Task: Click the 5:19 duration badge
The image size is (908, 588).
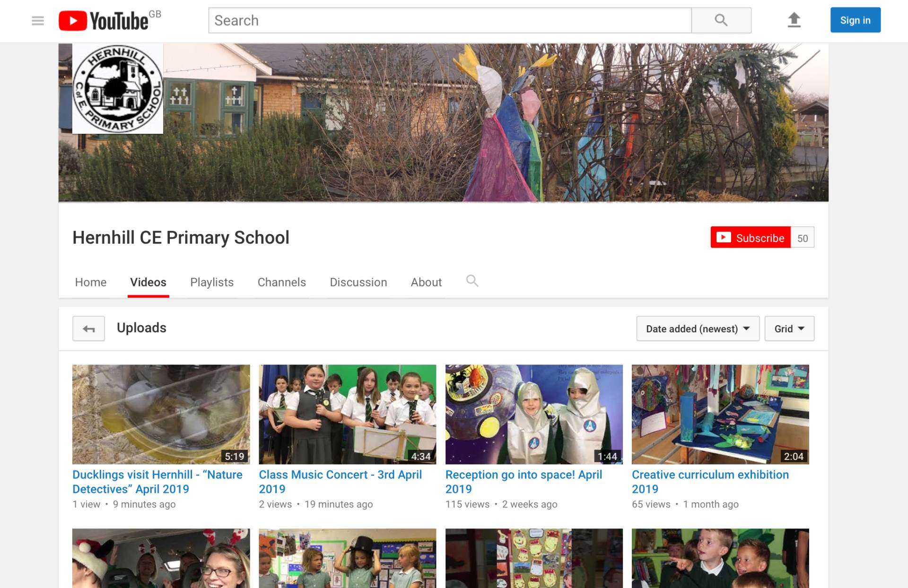Action: (x=235, y=456)
